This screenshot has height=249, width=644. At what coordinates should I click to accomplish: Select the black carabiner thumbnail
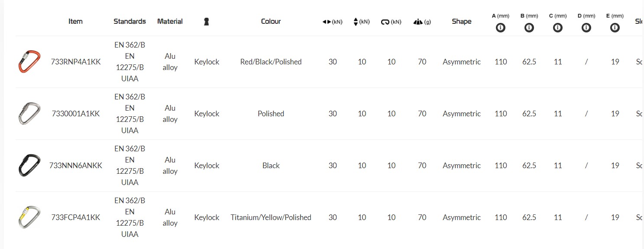click(x=29, y=166)
